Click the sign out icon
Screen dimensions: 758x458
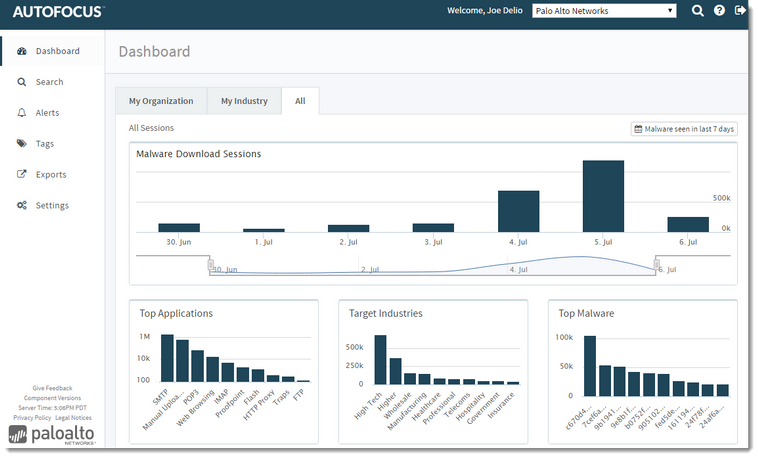click(740, 11)
